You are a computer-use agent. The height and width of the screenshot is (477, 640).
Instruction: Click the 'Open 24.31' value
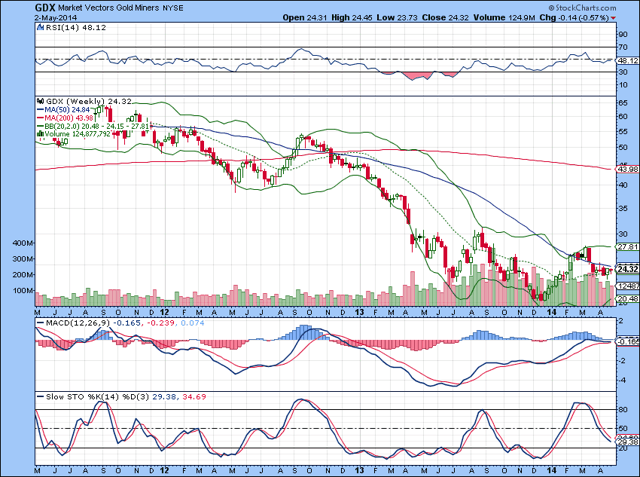click(305, 18)
